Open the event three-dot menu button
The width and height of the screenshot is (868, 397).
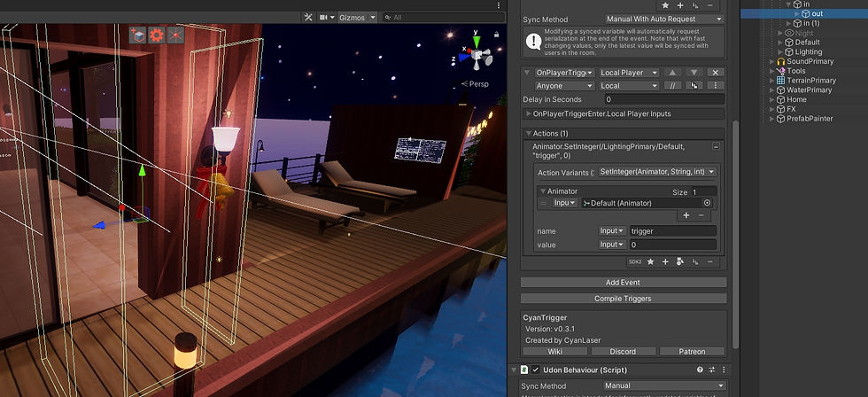716,86
